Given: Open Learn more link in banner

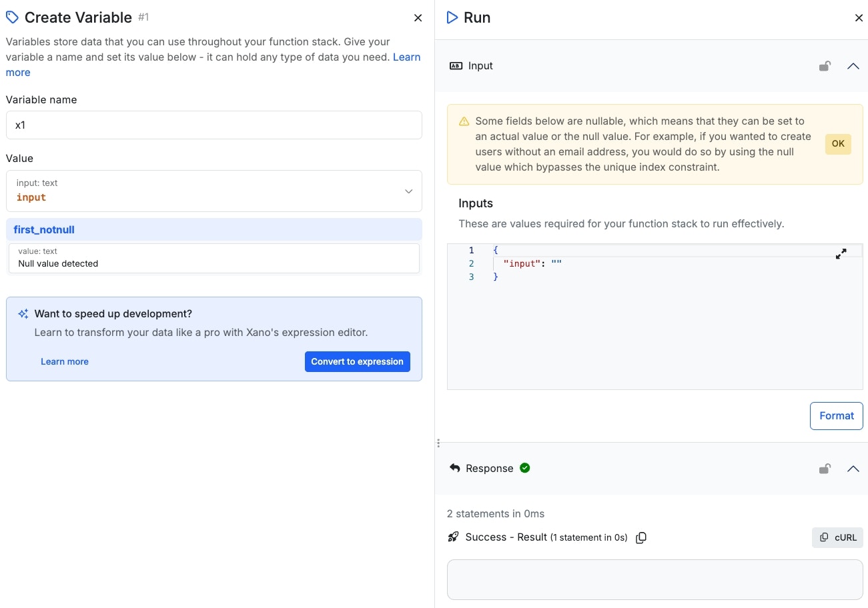Looking at the screenshot, I should [x=65, y=361].
